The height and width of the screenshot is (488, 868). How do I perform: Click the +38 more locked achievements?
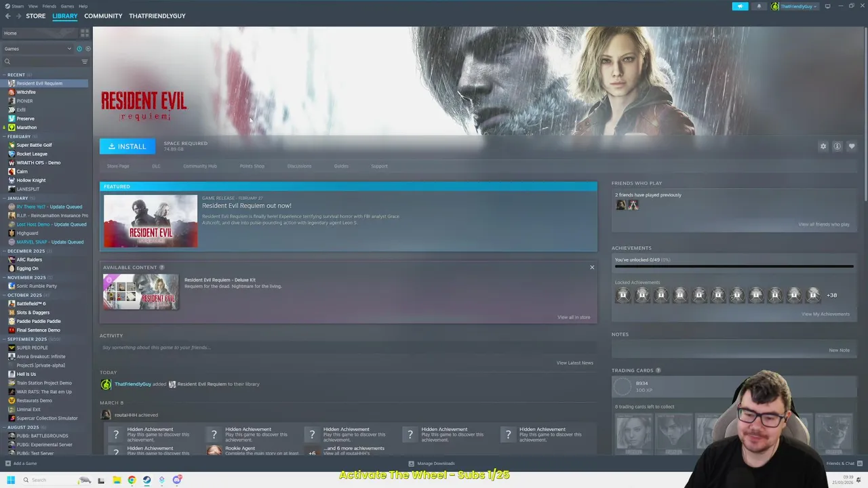point(831,295)
